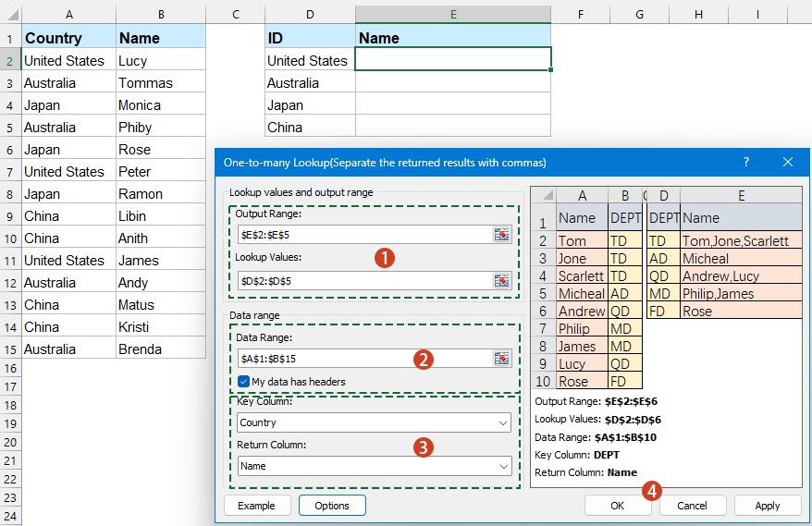The height and width of the screenshot is (526, 812).
Task: Click Australia in ID column D3
Action: (x=310, y=83)
